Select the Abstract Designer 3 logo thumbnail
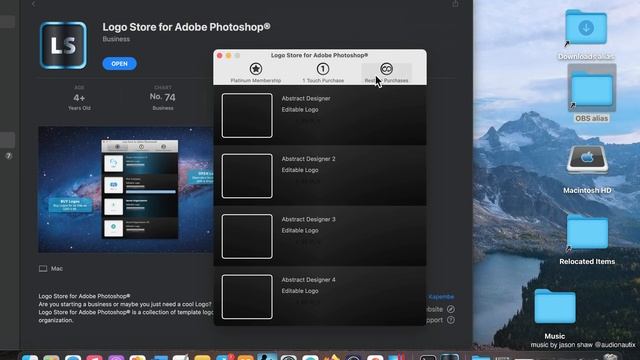640x360 pixels. tap(247, 236)
